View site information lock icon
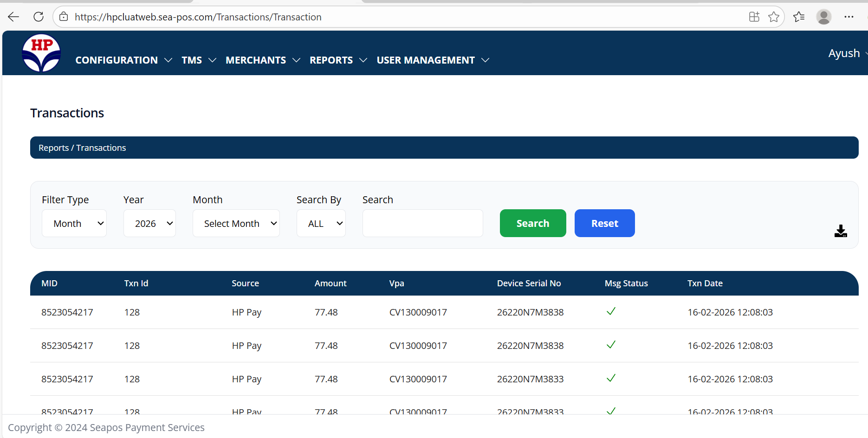Screen dimensions: 868x438 pos(64,17)
